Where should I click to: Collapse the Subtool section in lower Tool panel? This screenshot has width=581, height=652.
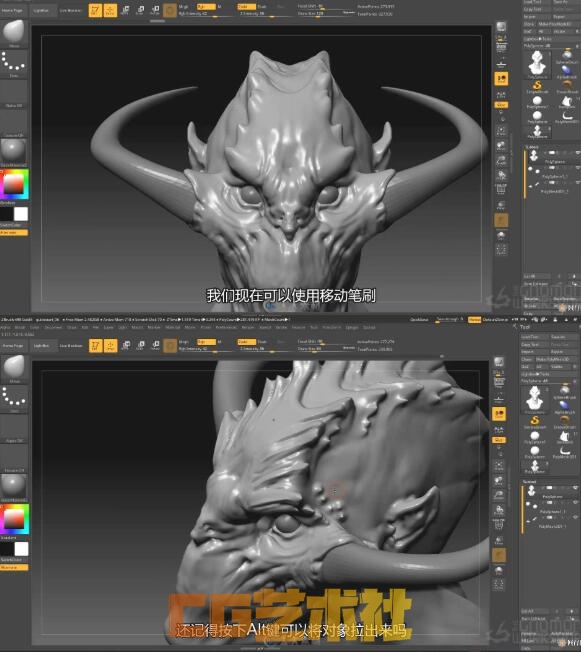[530, 482]
